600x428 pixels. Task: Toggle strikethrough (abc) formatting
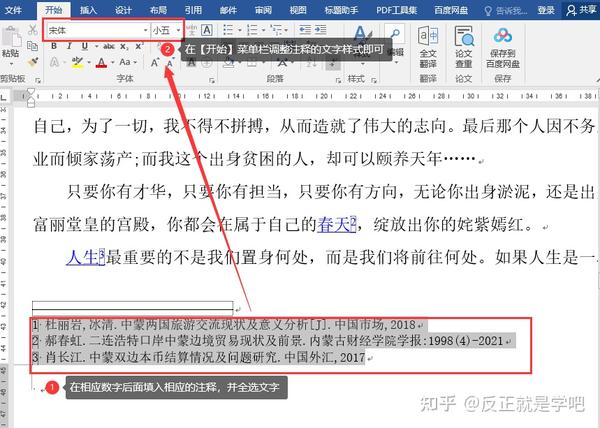click(109, 46)
